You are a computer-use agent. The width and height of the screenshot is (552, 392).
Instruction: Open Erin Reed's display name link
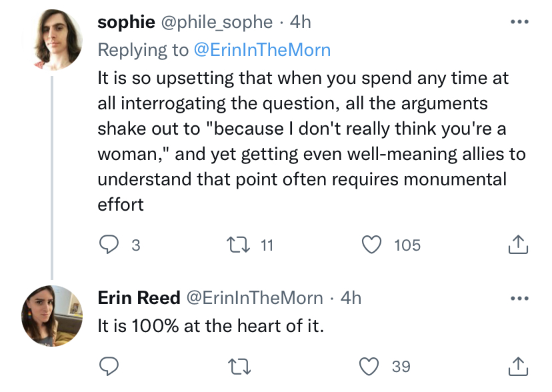coord(139,297)
